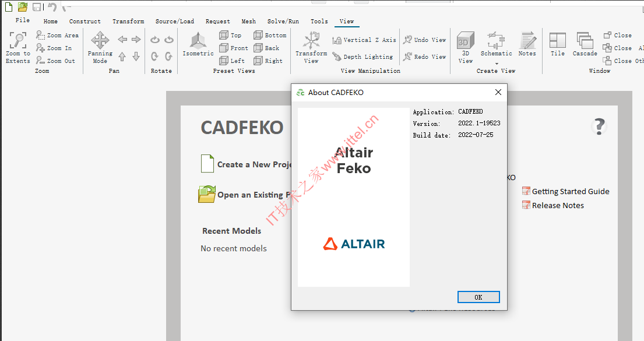Click the lower-right Rotate icon
Viewport: 644px width, 341px height.
169,57
